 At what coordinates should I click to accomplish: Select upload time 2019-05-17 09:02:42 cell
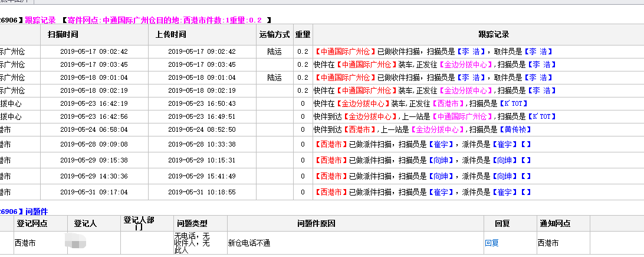pyautogui.click(x=202, y=52)
